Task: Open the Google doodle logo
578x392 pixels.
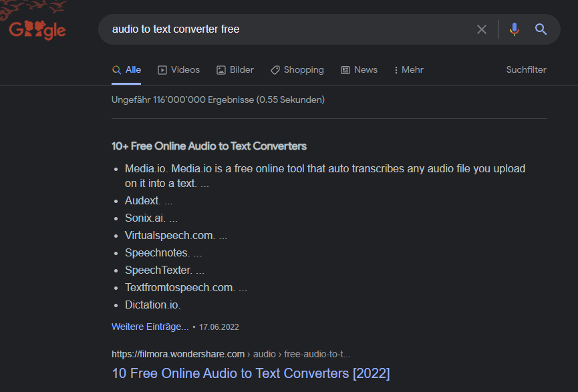Action: [x=37, y=30]
